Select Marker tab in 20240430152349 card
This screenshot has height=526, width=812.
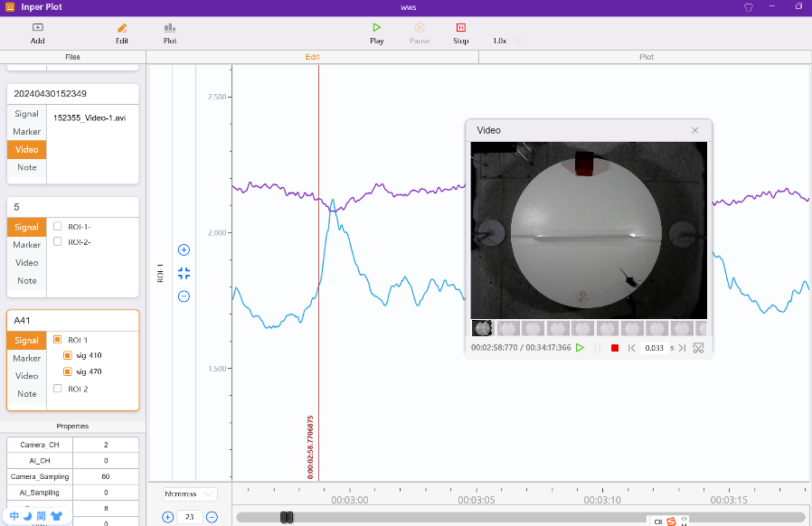tap(26, 132)
